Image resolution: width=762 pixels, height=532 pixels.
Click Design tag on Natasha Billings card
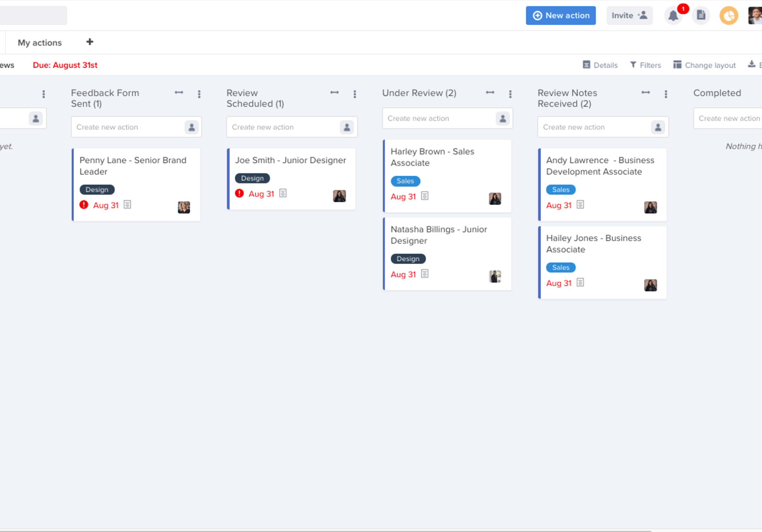click(408, 259)
